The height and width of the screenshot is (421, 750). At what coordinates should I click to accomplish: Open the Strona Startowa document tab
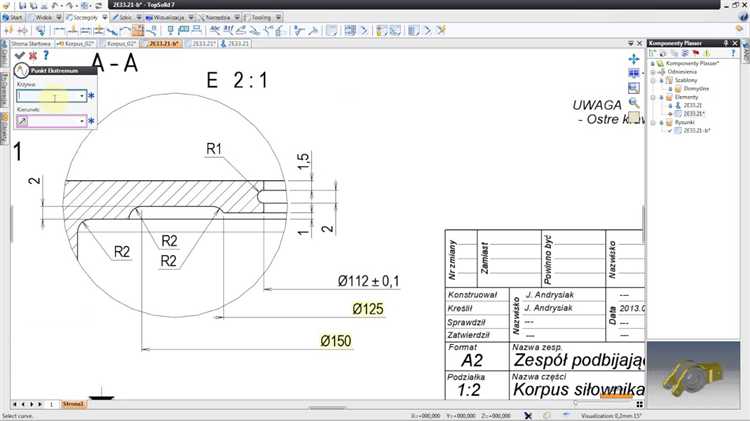point(30,44)
